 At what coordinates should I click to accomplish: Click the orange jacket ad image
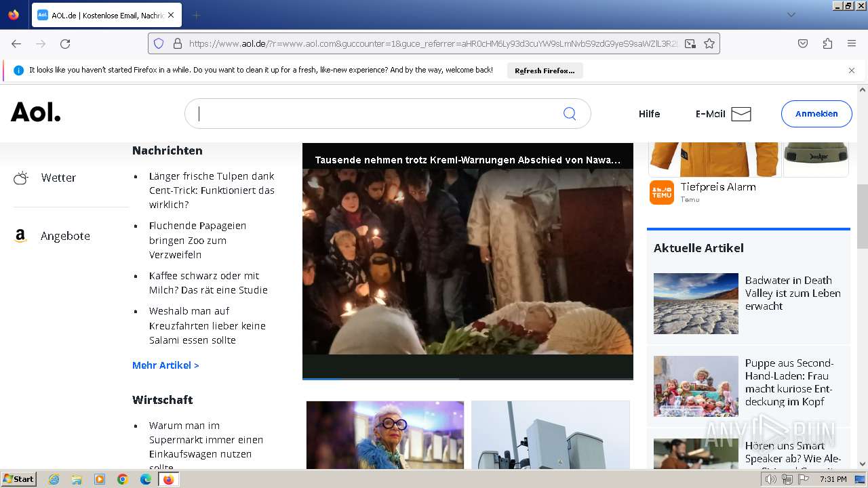[x=713, y=159]
